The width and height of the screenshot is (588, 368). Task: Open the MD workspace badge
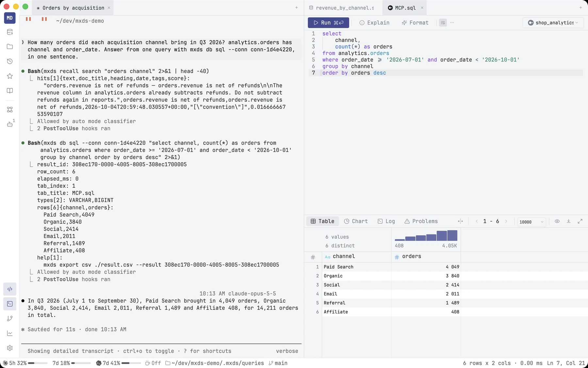coord(10,18)
